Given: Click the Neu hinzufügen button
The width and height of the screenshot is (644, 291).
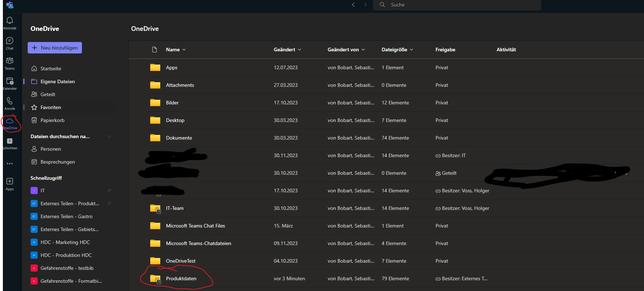Looking at the screenshot, I should pos(55,48).
